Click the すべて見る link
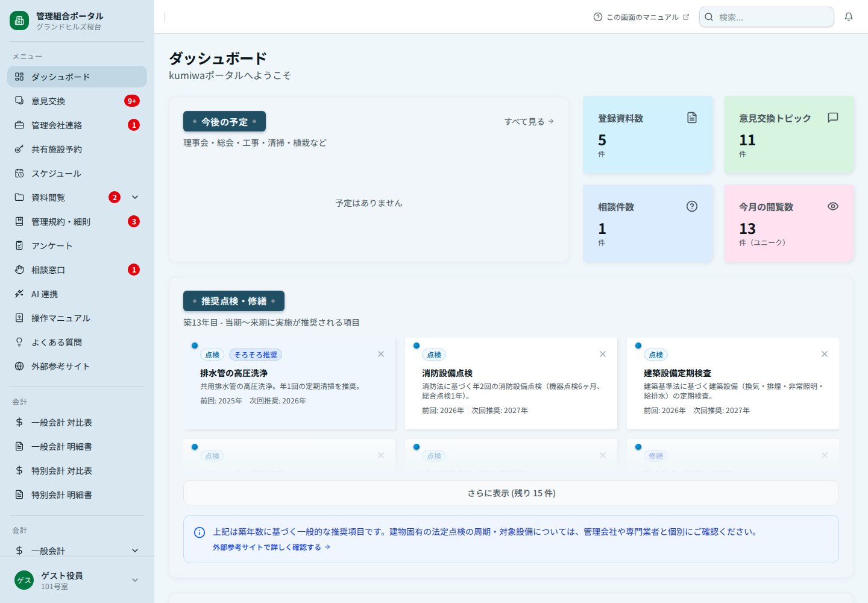Screen dimensions: 868x603 pos(529,122)
